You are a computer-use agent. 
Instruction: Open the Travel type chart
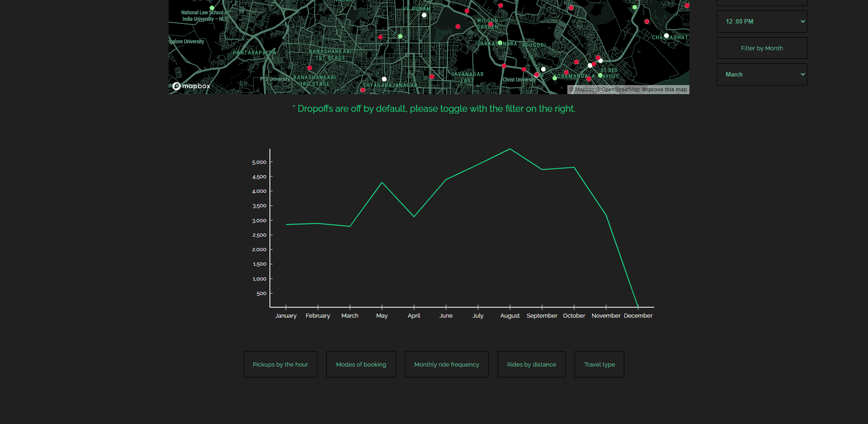pos(599,364)
